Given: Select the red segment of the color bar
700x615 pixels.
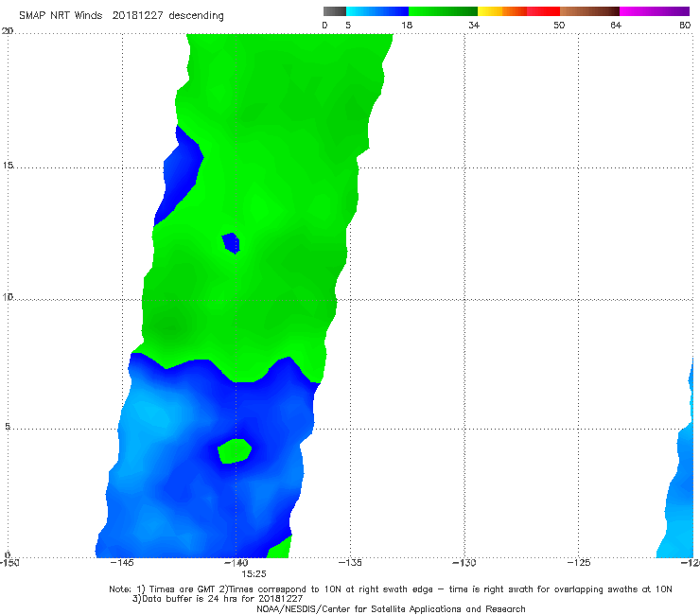Looking at the screenshot, I should (x=543, y=11).
